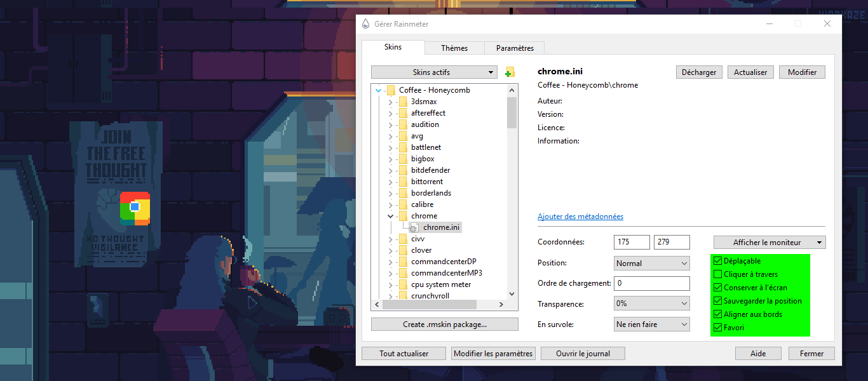Disable the Déplaçable checkbox
The height and width of the screenshot is (381, 868).
click(x=718, y=261)
